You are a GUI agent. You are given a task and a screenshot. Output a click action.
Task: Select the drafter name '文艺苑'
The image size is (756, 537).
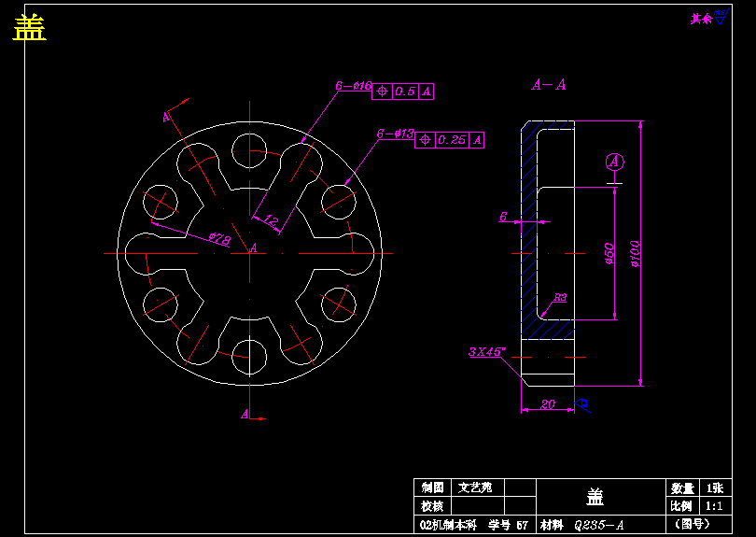tap(475, 488)
